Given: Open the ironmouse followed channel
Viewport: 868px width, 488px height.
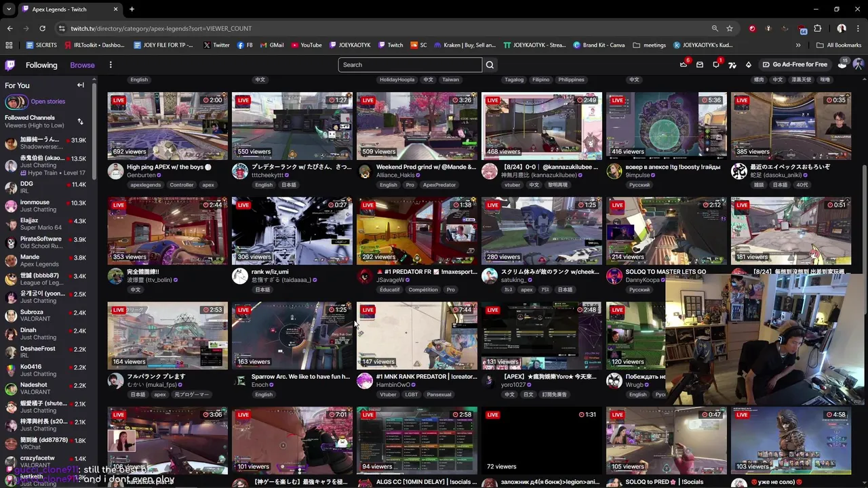Looking at the screenshot, I should point(46,206).
